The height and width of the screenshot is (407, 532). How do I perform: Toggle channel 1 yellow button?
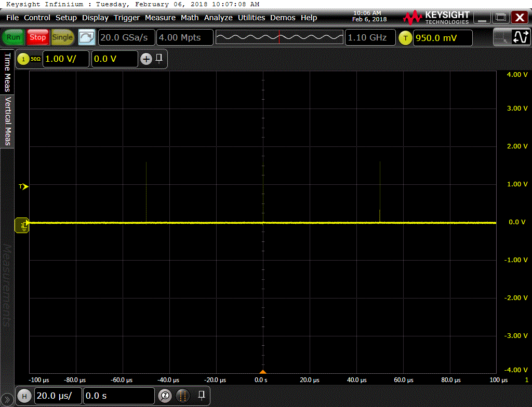23,59
